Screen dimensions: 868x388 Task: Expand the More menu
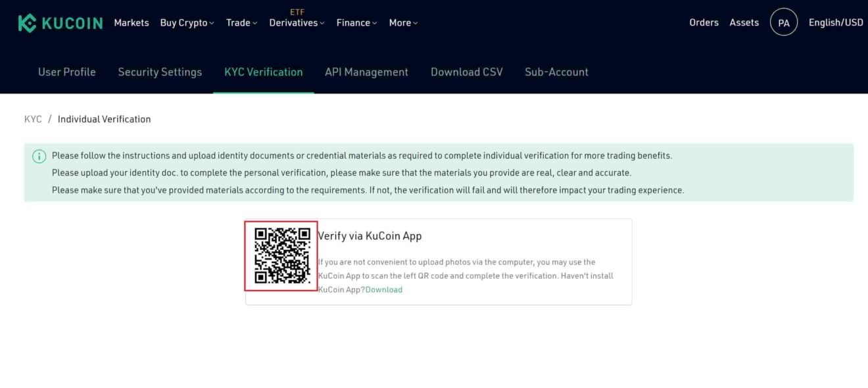[402, 22]
